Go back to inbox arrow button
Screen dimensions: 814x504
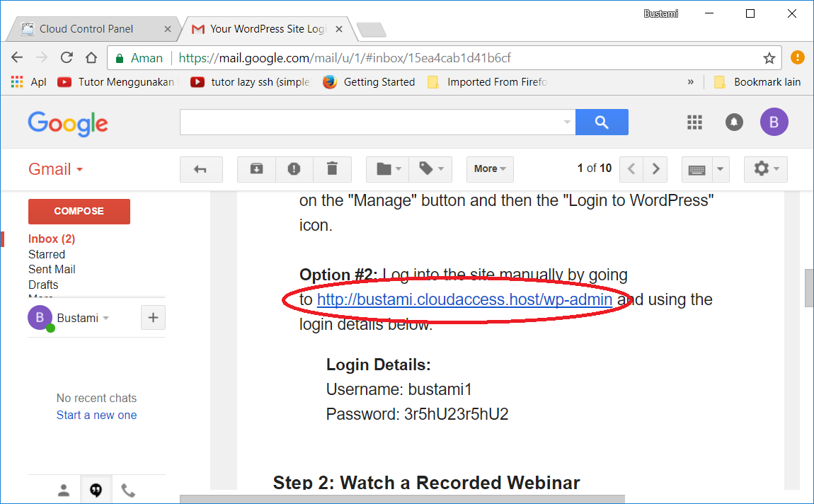pos(201,169)
